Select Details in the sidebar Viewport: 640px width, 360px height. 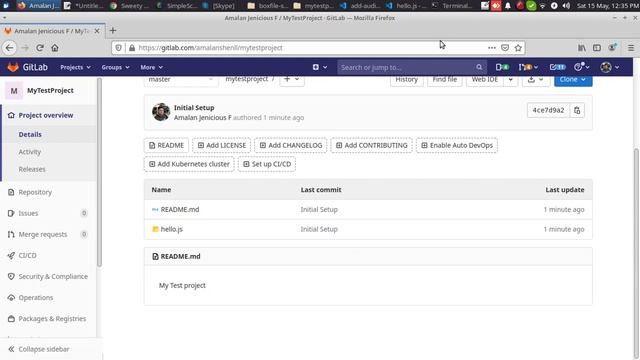30,134
